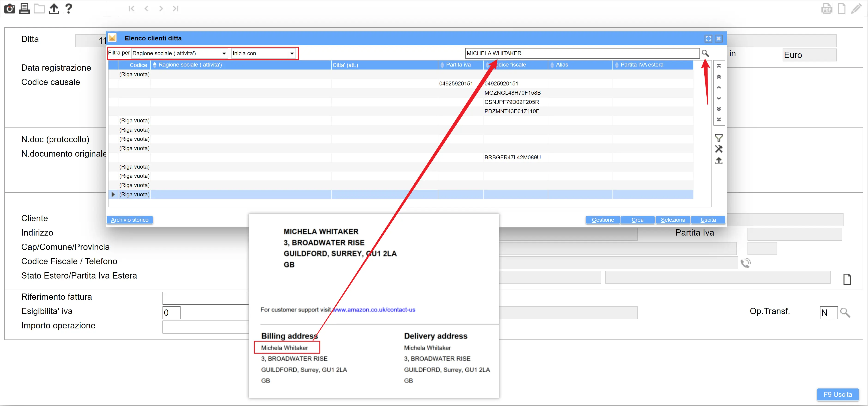Click the question mark help icon

tap(68, 9)
